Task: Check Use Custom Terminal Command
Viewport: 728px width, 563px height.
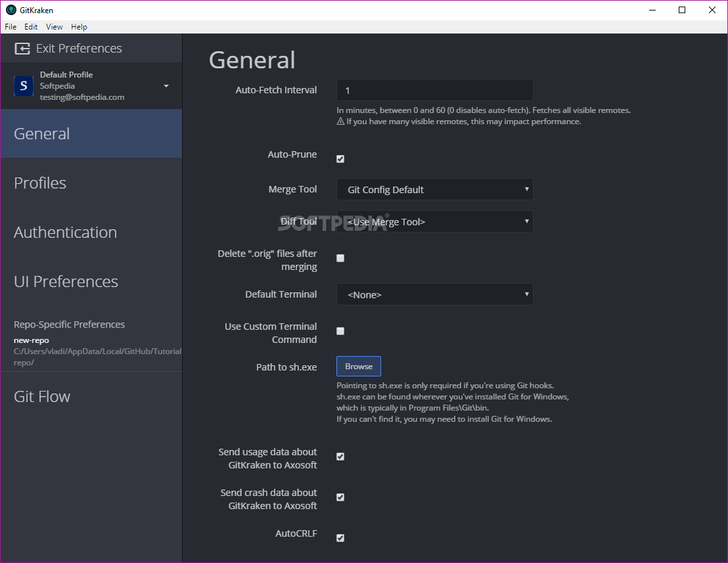Action: pyautogui.click(x=340, y=330)
